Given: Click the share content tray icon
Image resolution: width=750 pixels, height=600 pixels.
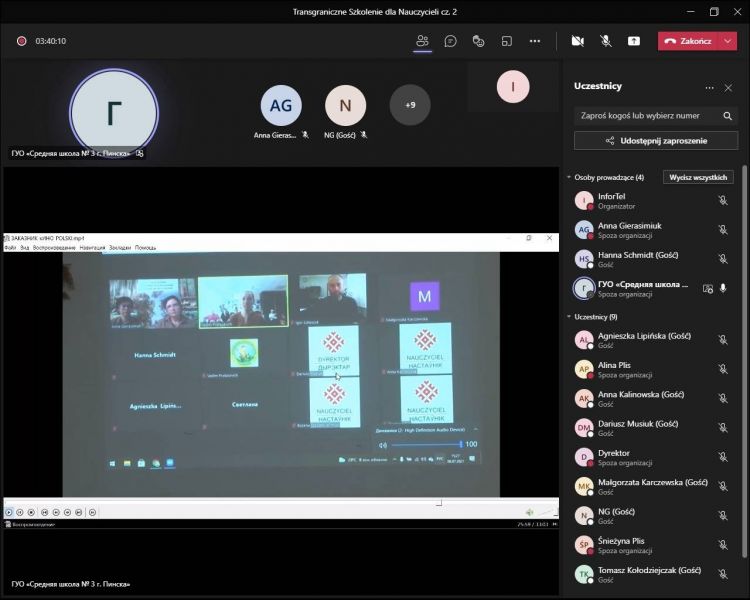Looking at the screenshot, I should pos(634,41).
